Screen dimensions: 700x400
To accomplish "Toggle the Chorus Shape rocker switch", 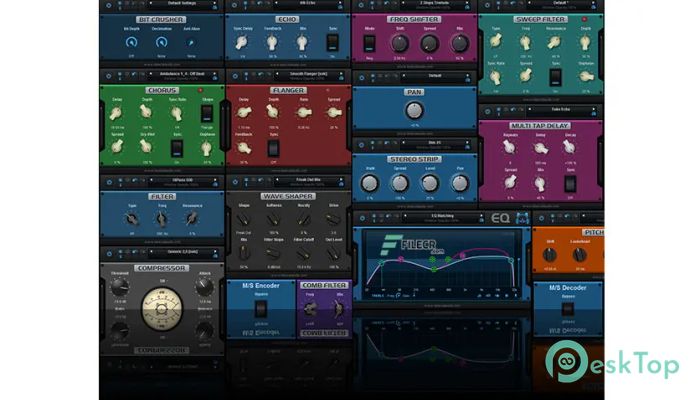I will [207, 113].
